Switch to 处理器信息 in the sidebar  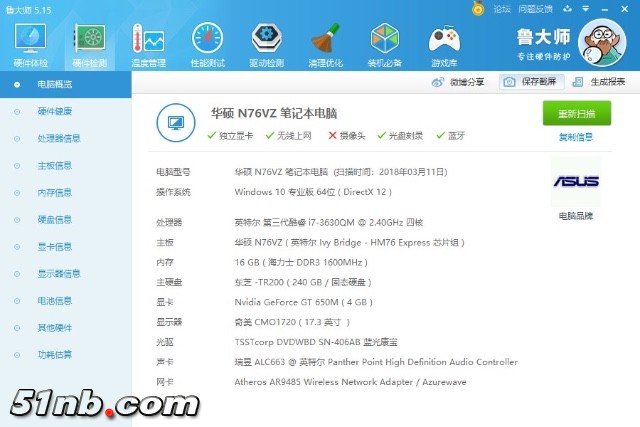point(59,138)
